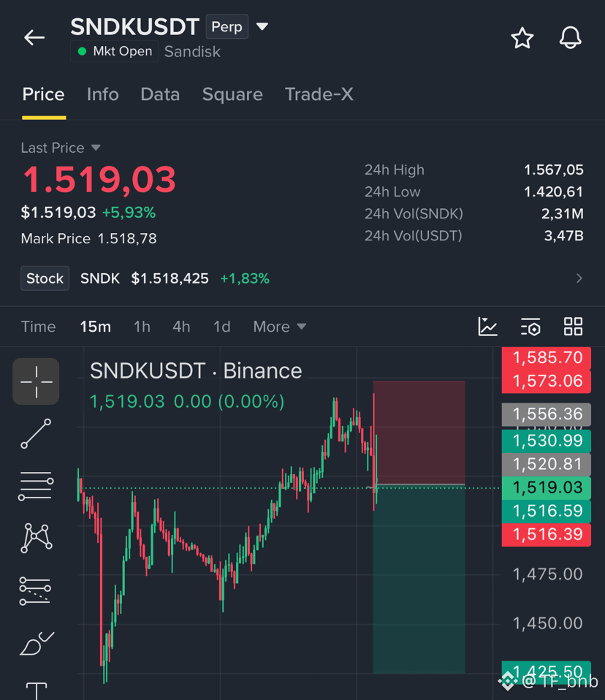The height and width of the screenshot is (700, 605).
Task: Select the long/short position forecasting tool
Action: (x=35, y=590)
